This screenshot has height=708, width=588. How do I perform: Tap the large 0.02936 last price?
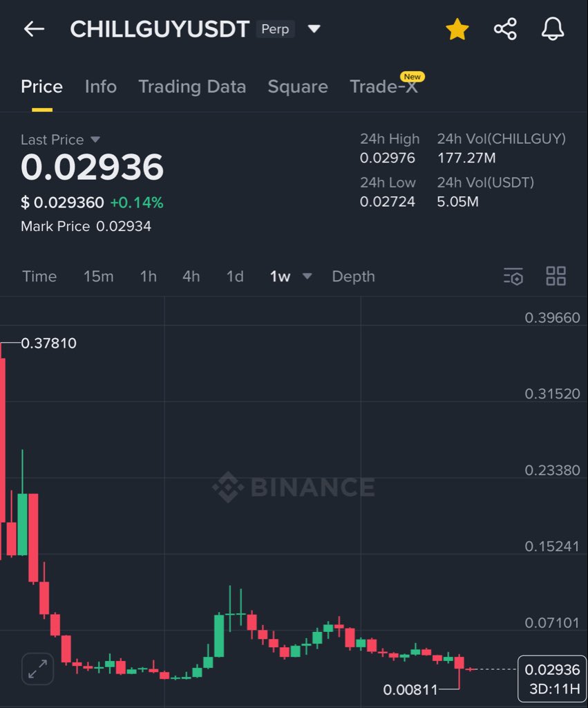(92, 167)
